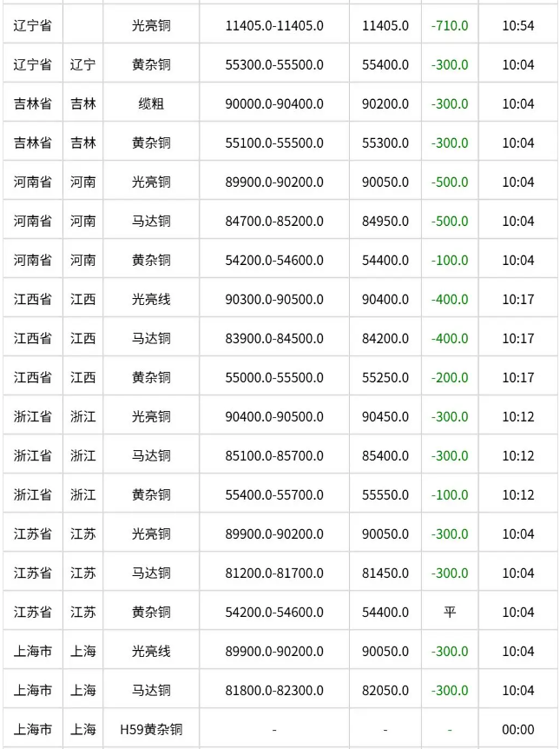560x749 pixels.
Task: Click 光亮铜 in the 江苏省 row
Action: click(151, 534)
